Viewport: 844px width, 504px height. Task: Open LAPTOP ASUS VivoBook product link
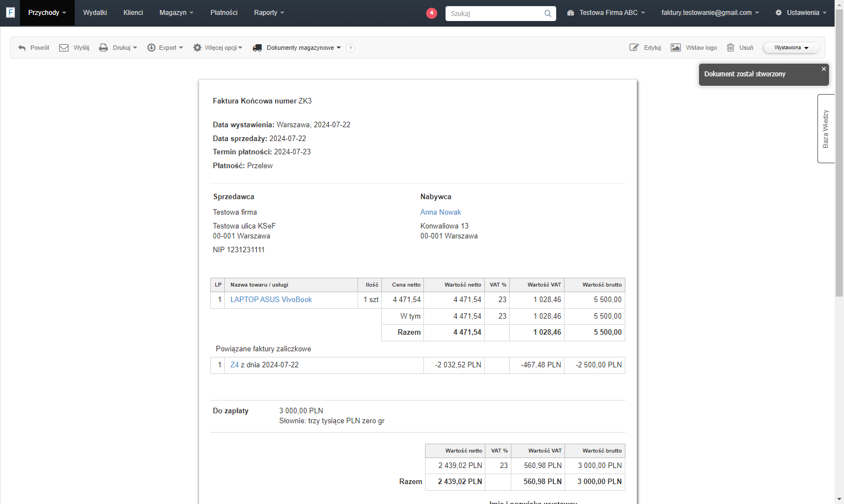coord(271,299)
